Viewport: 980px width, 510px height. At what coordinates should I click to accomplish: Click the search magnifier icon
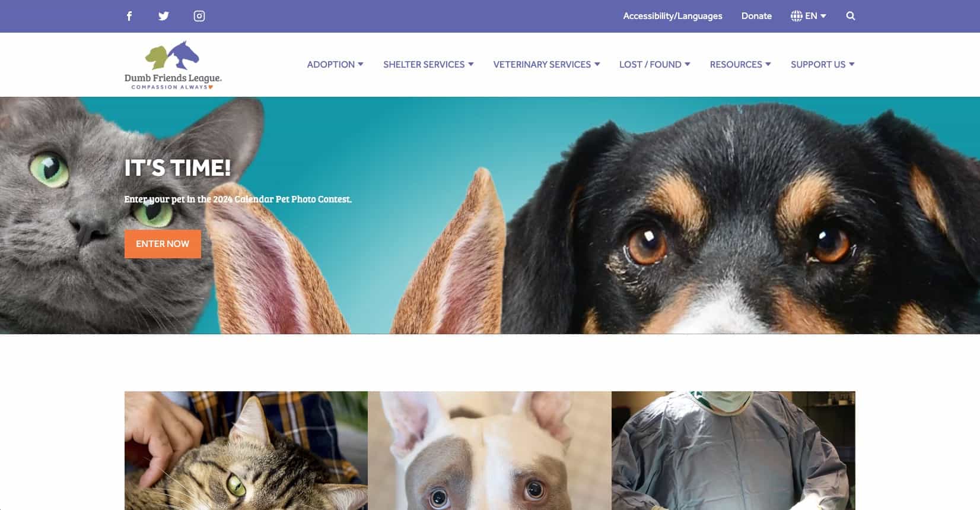click(x=851, y=16)
